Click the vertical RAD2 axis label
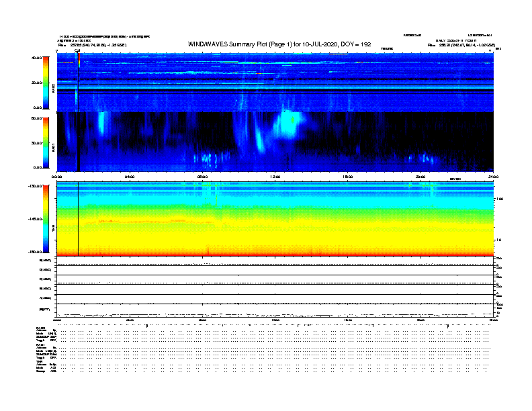The height and width of the screenshot is (411, 532). 53,88
